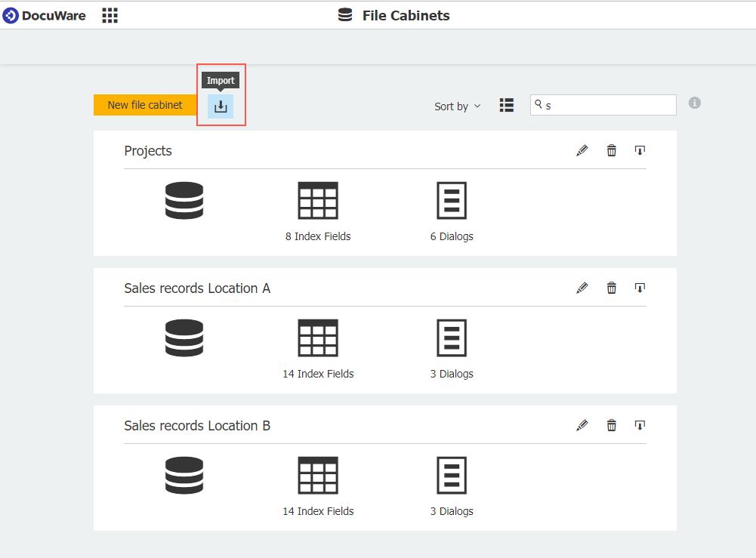Click the database icon of Sales records Location B

(184, 475)
